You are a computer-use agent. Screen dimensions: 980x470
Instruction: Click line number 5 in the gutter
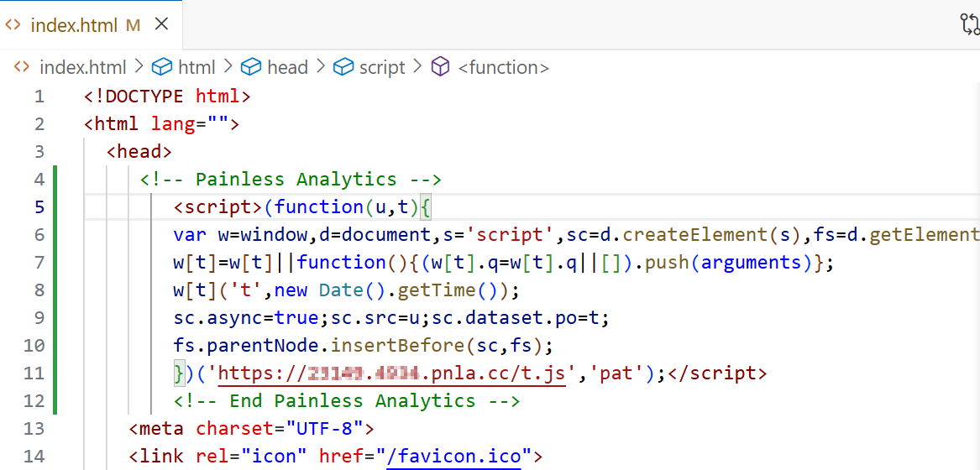tap(39, 206)
